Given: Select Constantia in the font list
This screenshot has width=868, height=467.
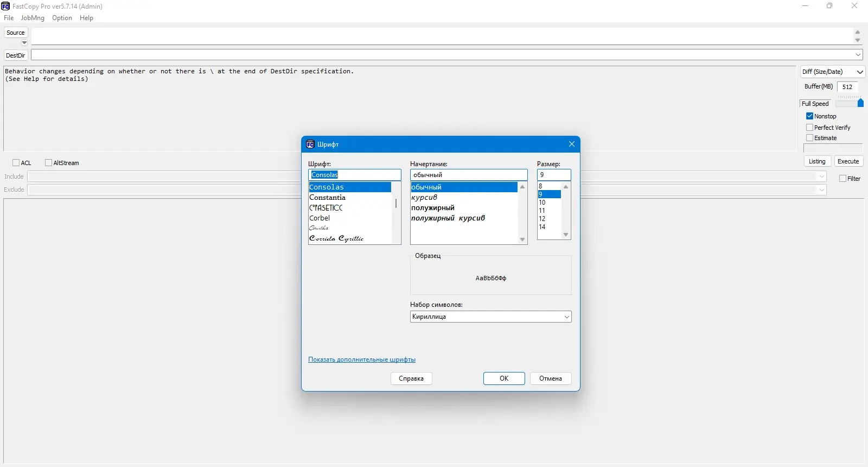Looking at the screenshot, I should coord(350,198).
